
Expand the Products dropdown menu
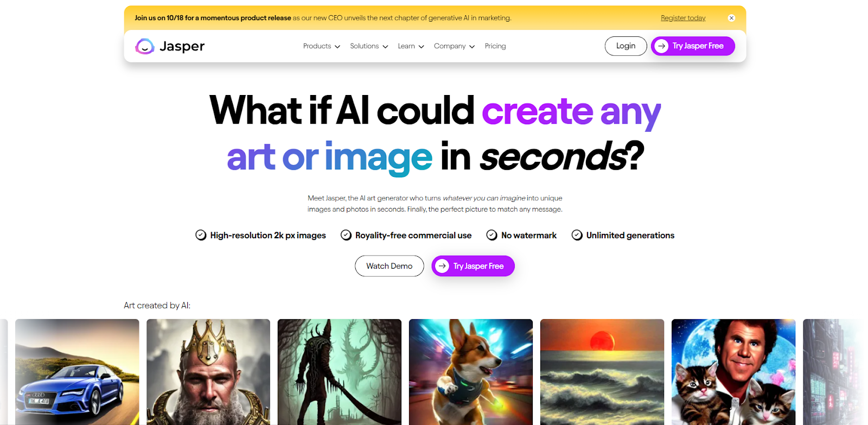pos(322,46)
